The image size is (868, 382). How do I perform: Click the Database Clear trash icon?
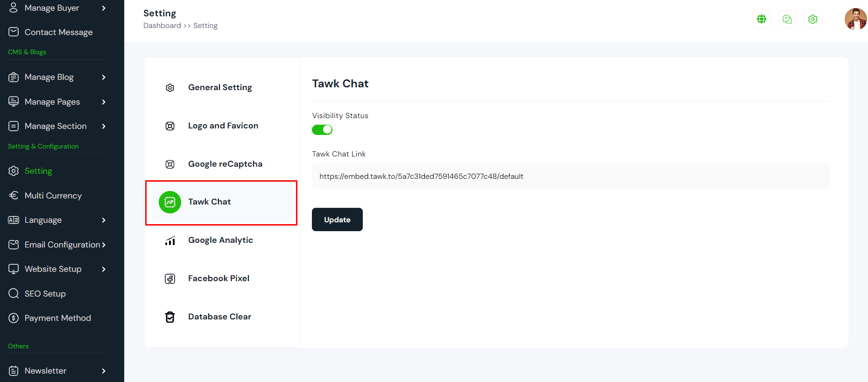pyautogui.click(x=170, y=317)
